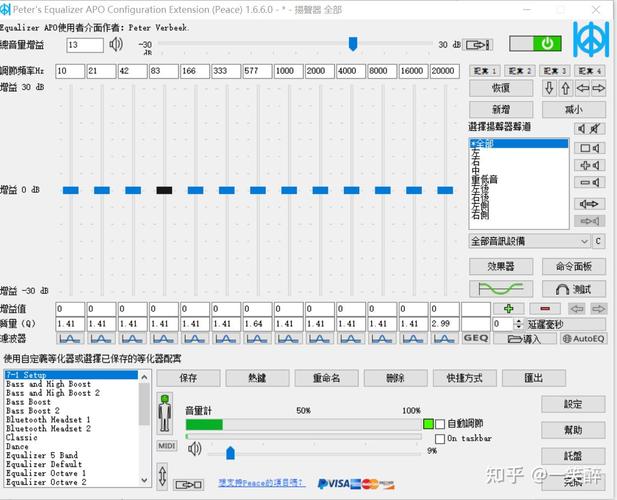Viewport: 617px width, 500px height.
Task: Open the green frequency-response graph button
Action: click(x=501, y=289)
